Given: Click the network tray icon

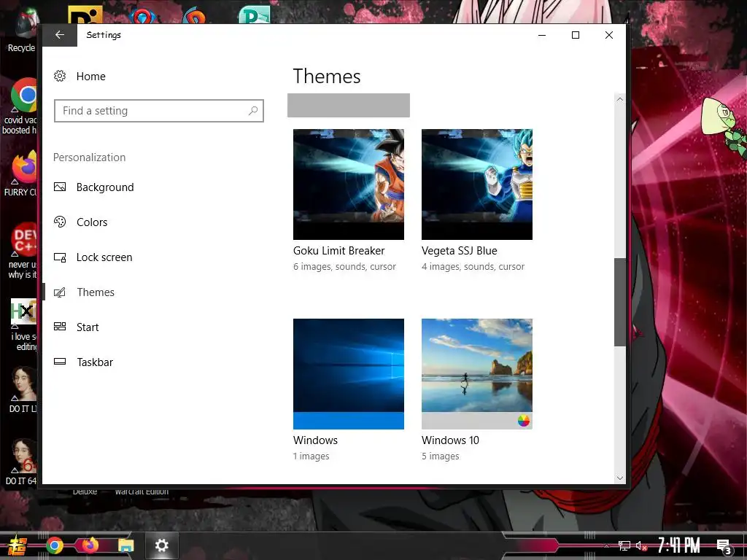Looking at the screenshot, I should pos(624,545).
